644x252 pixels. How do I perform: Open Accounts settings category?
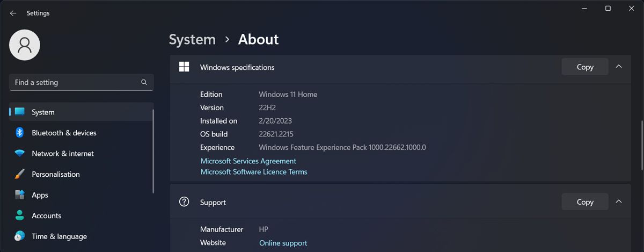pos(82,215)
